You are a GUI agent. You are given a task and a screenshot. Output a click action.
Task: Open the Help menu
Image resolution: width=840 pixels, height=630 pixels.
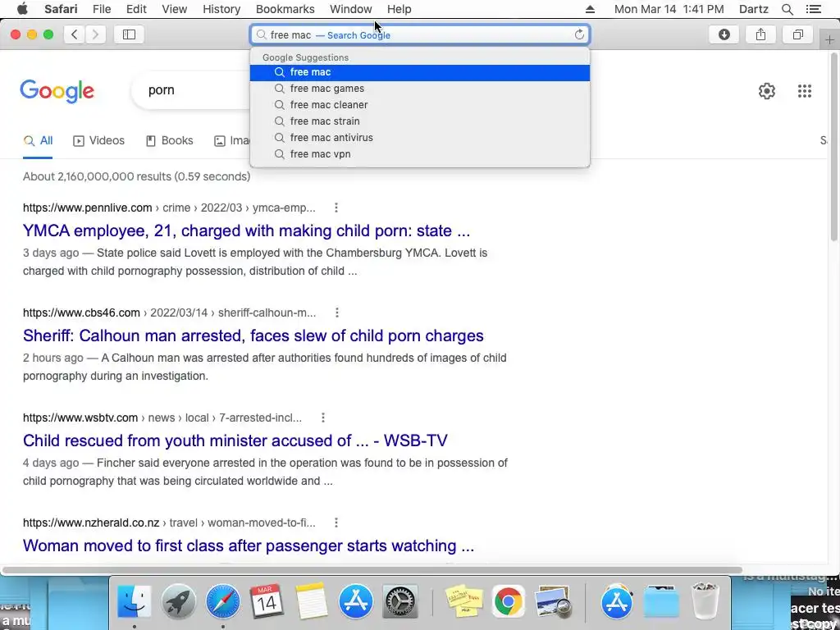click(399, 9)
